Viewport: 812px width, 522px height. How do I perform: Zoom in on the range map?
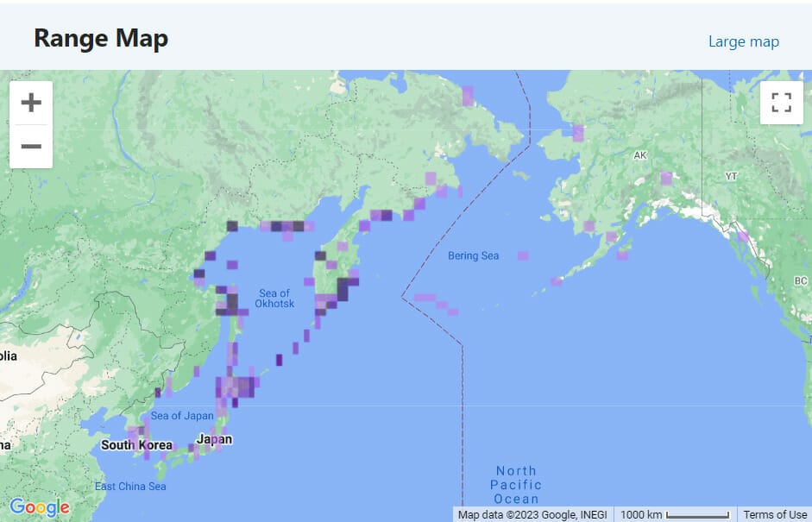pyautogui.click(x=31, y=103)
